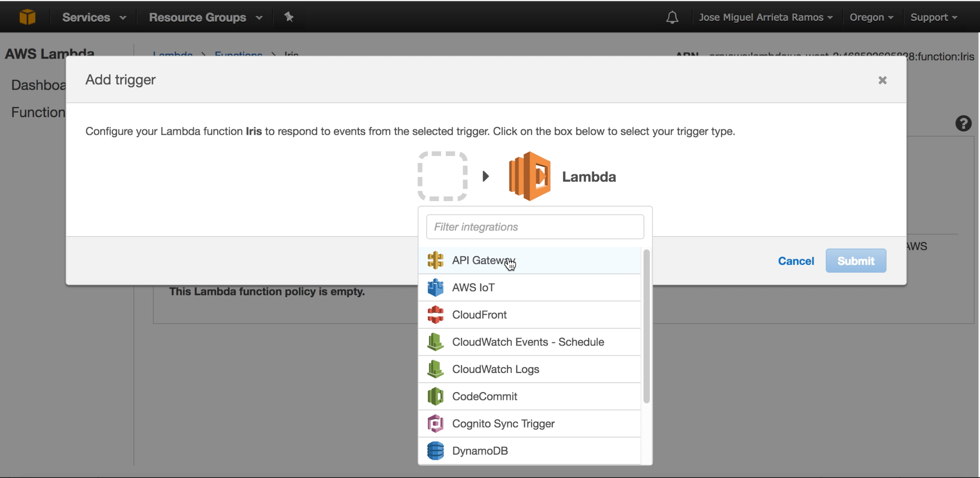Open the help question mark icon
The height and width of the screenshot is (478, 980).
[x=963, y=123]
